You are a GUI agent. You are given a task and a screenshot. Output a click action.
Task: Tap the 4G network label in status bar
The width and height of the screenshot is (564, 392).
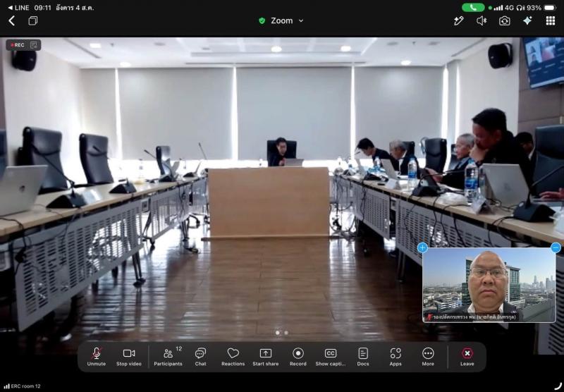pyautogui.click(x=509, y=8)
